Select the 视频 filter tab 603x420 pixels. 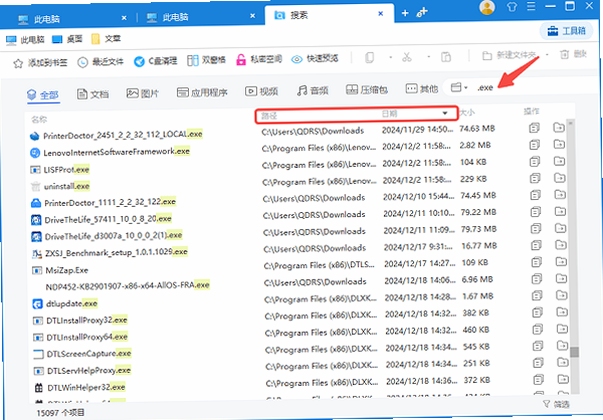click(262, 91)
